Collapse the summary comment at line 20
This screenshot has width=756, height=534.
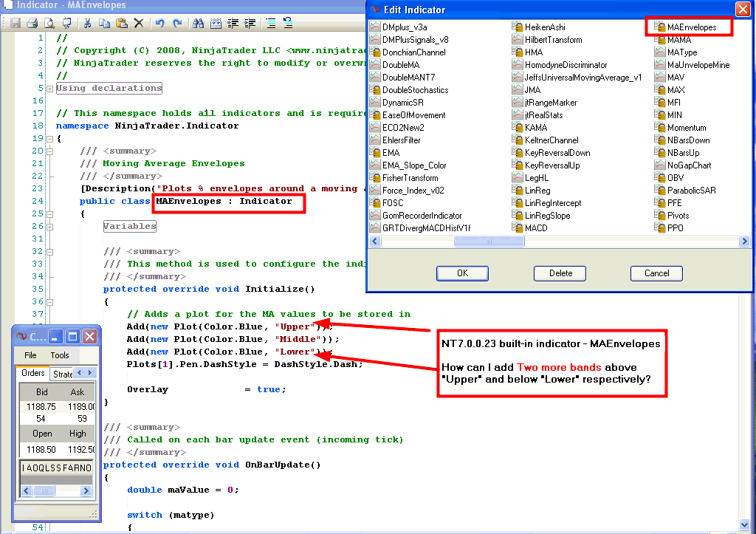pyautogui.click(x=49, y=151)
